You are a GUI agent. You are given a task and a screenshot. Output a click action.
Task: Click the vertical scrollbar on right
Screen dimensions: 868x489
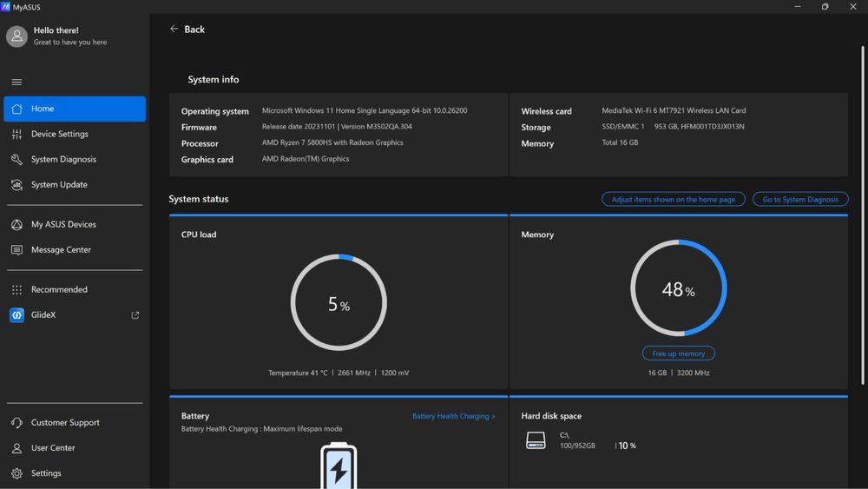tap(863, 215)
